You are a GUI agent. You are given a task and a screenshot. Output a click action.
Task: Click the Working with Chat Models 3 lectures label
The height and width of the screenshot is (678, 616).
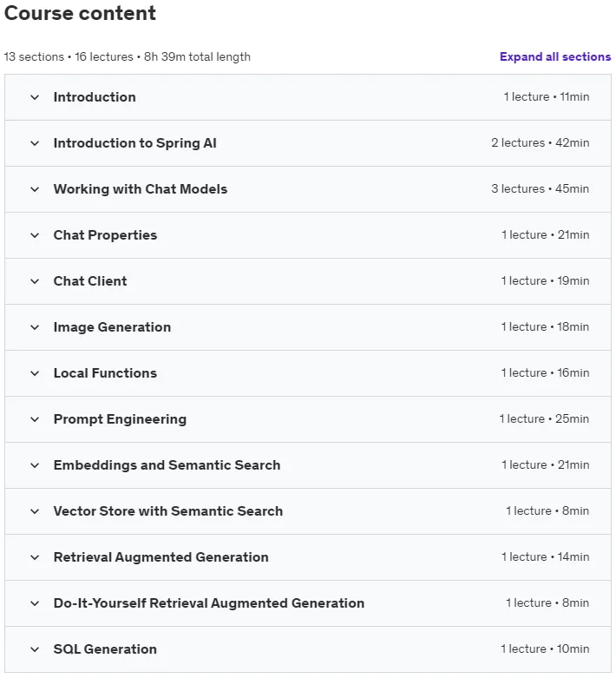518,188
